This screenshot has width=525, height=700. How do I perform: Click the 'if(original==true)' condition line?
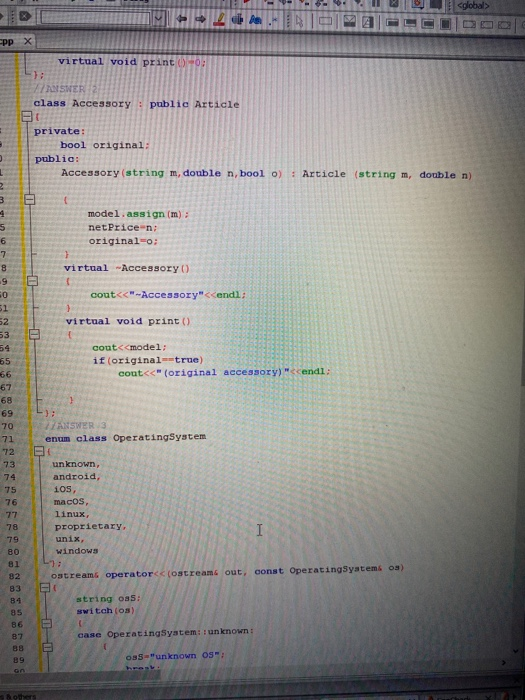tap(148, 360)
